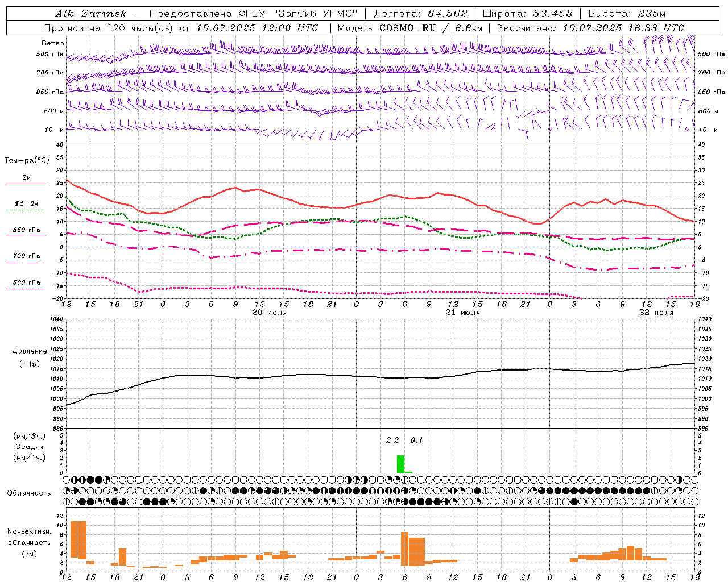
Task: Click the Тем-ра(°C) axis label
Action: click(27, 161)
